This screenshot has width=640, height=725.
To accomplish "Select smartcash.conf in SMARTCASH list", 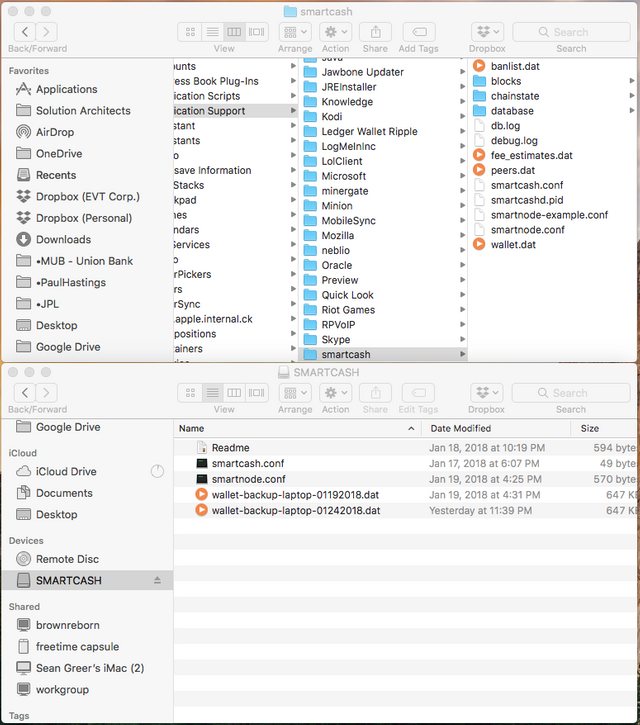I will tap(248, 463).
